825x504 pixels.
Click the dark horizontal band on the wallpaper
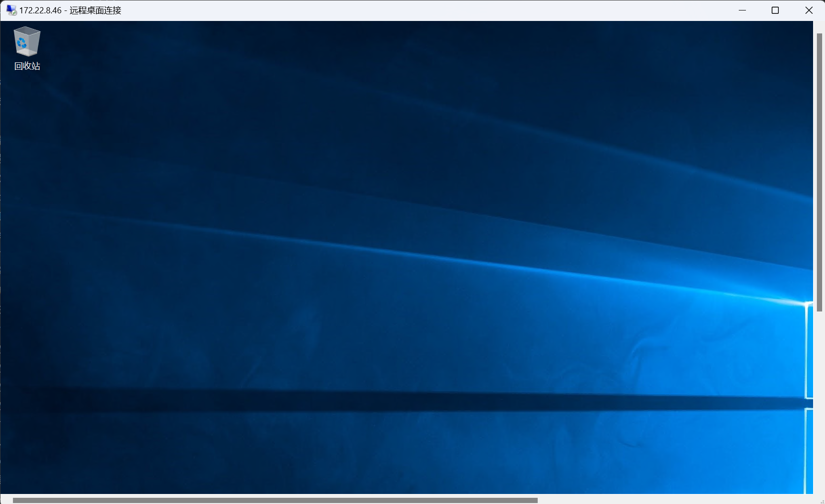381,401
